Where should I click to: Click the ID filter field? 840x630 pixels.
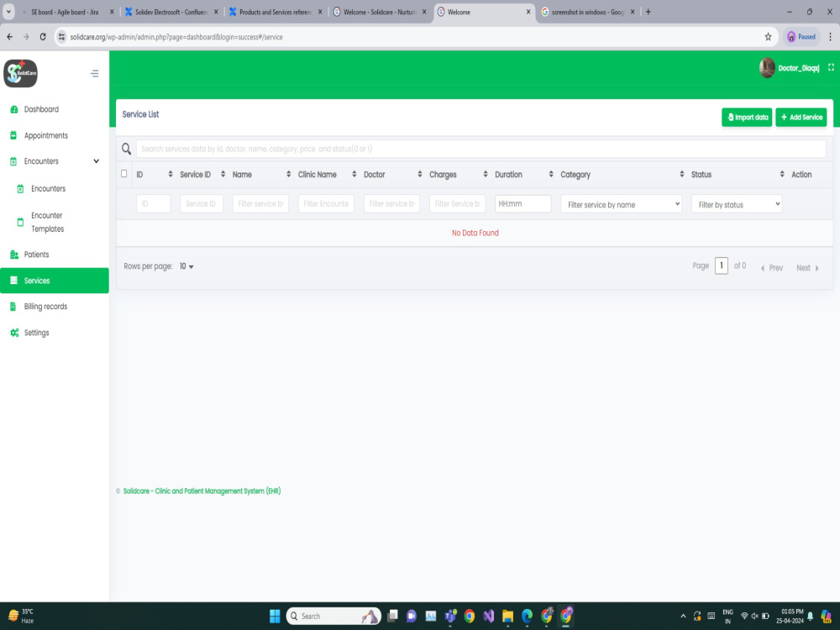click(x=153, y=203)
